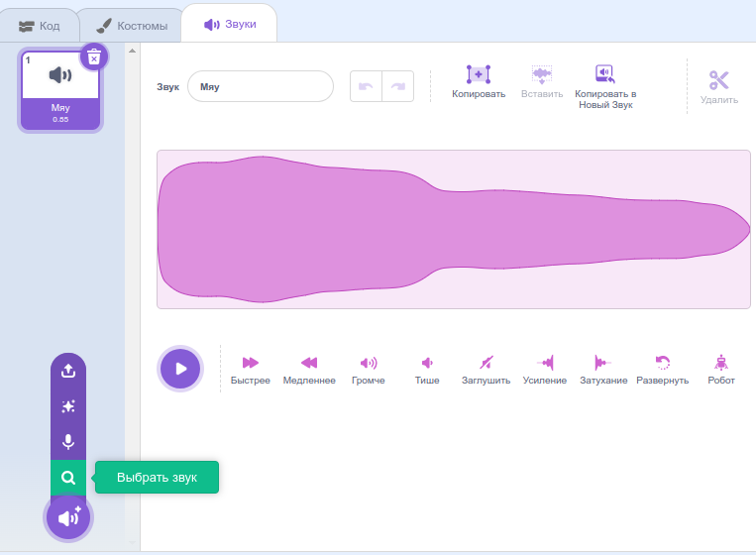Click the sound list scroll up arrow
This screenshot has width=756, height=555.
point(132,51)
